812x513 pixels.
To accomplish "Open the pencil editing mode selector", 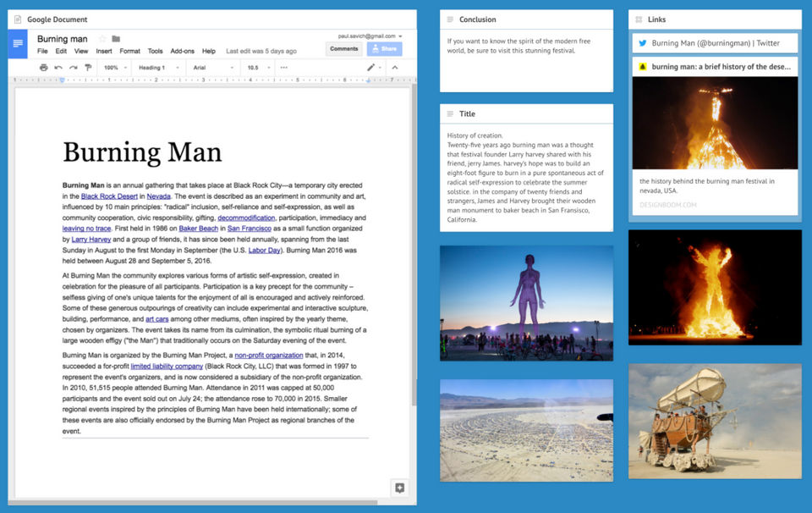I will coord(374,68).
